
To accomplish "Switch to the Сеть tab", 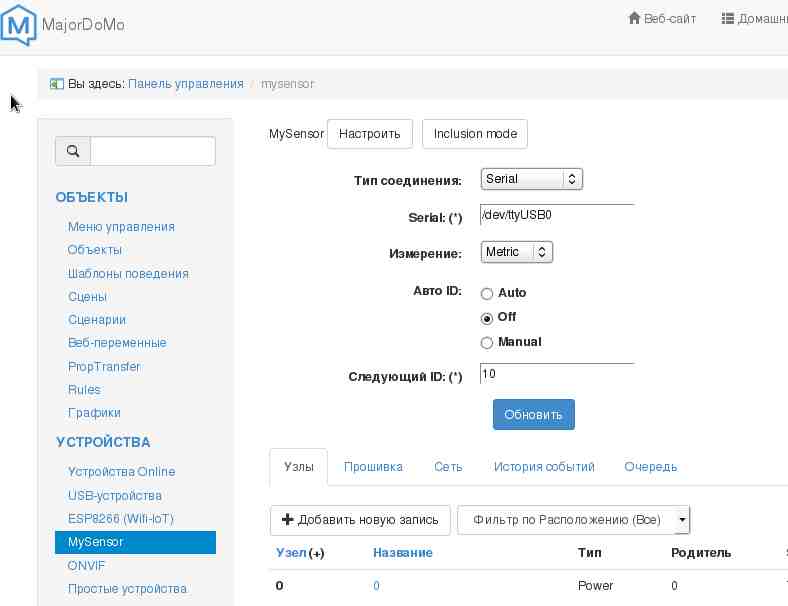I will [x=448, y=467].
